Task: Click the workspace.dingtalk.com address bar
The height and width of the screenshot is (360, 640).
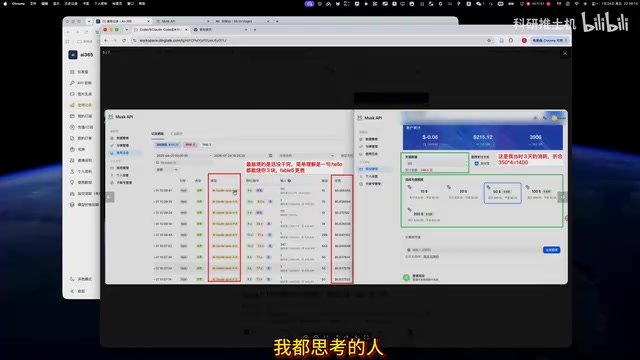Action: tap(310, 40)
